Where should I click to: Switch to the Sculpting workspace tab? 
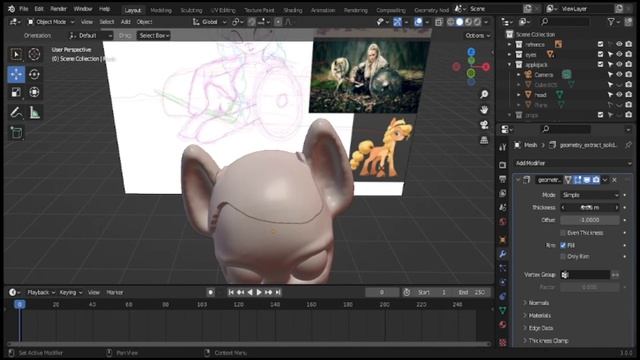coord(191,10)
